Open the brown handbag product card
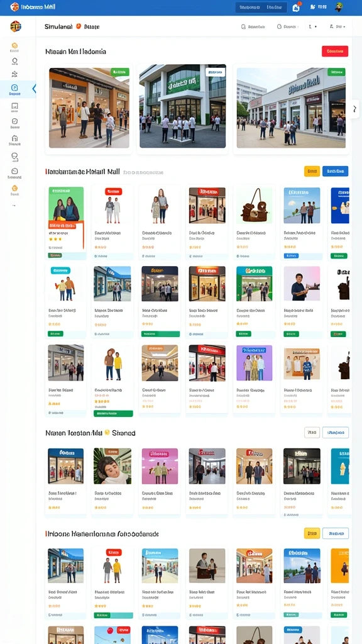 [254, 222]
